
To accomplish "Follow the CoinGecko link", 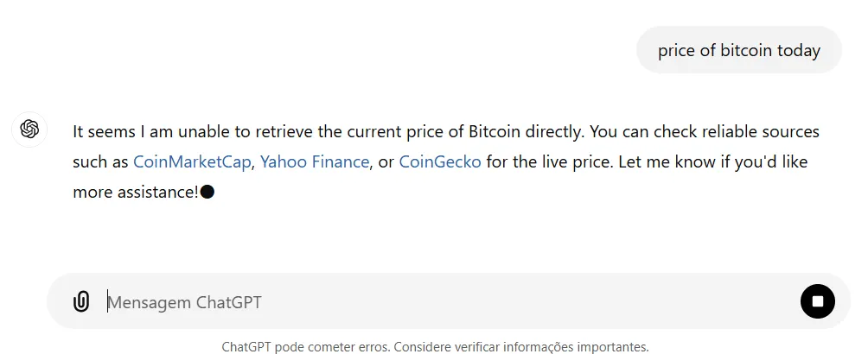I will (440, 161).
